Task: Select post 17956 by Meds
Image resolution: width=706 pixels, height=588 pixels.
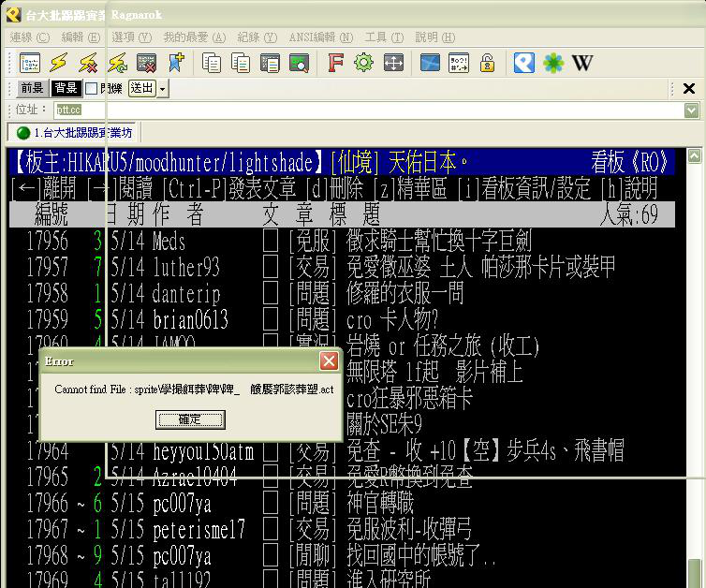Action: click(342, 241)
